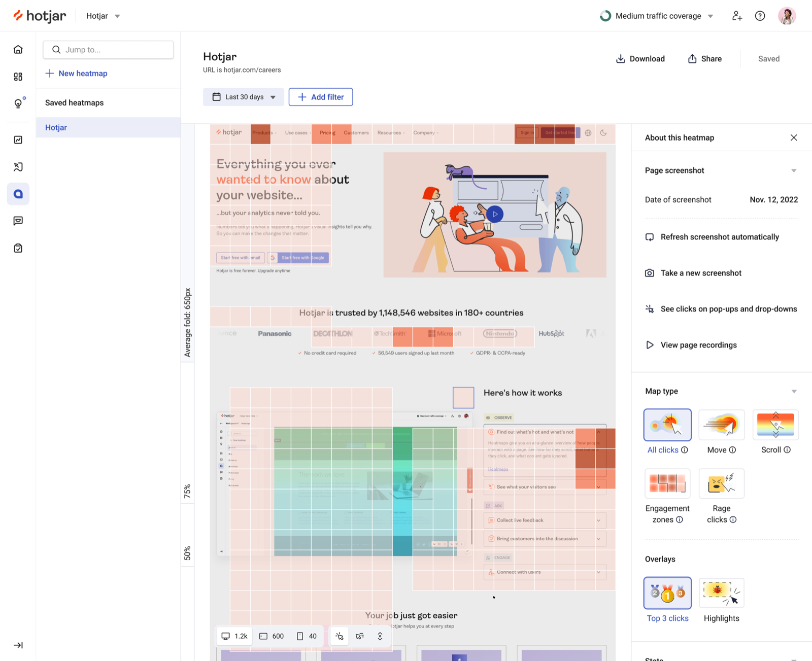Open the Trends chart icon in sidebar
Screen dimensions: 812x661
click(x=18, y=140)
